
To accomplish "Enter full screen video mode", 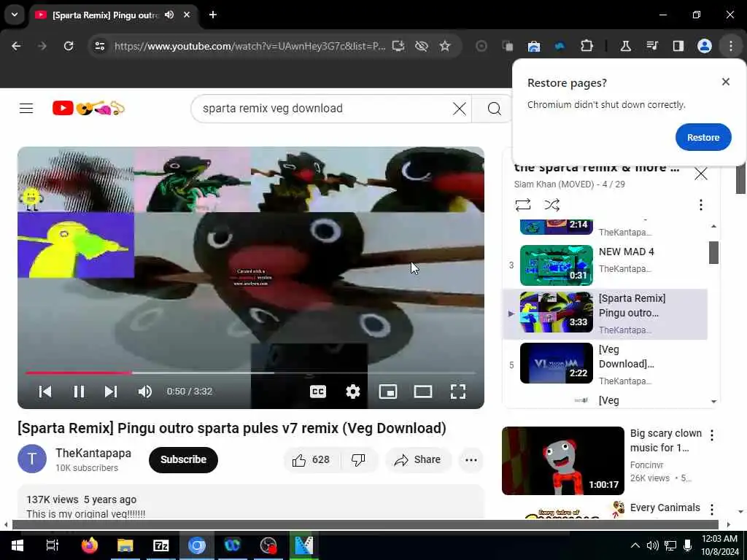I will click(x=458, y=392).
